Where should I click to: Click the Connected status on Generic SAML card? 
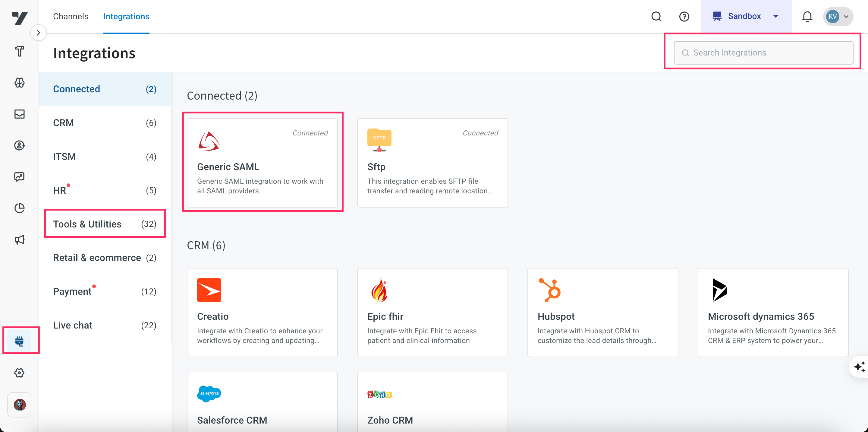point(310,133)
